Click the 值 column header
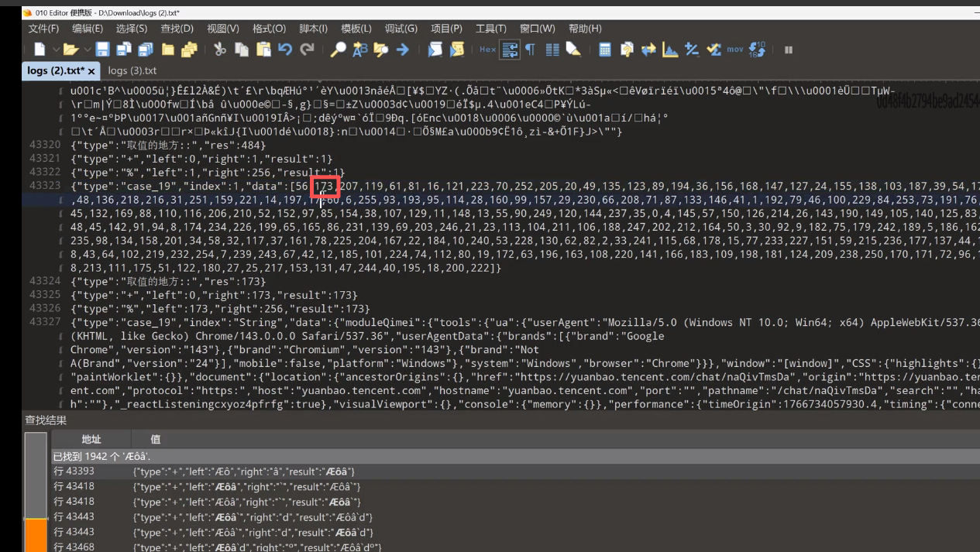Screen dimensions: 980x552 (x=156, y=439)
